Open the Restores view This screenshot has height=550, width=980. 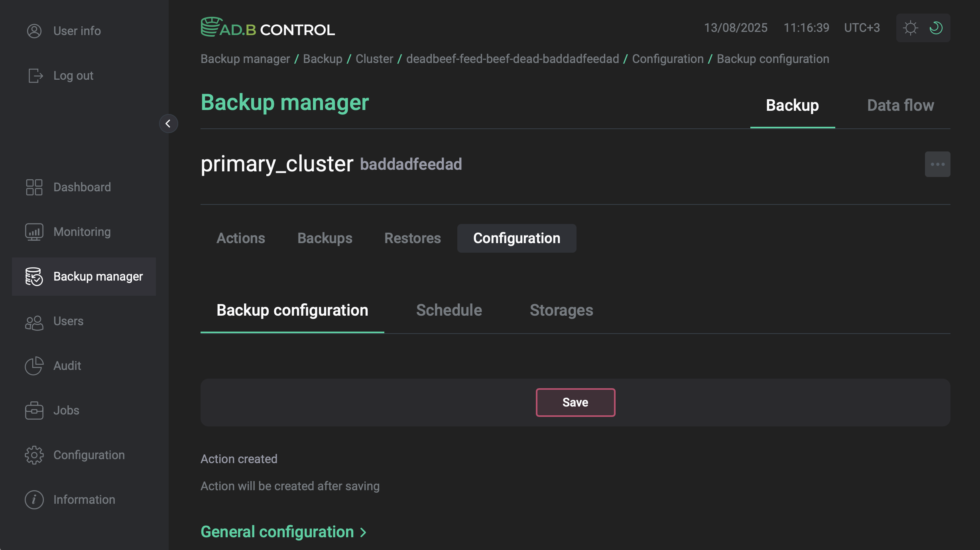[412, 238]
